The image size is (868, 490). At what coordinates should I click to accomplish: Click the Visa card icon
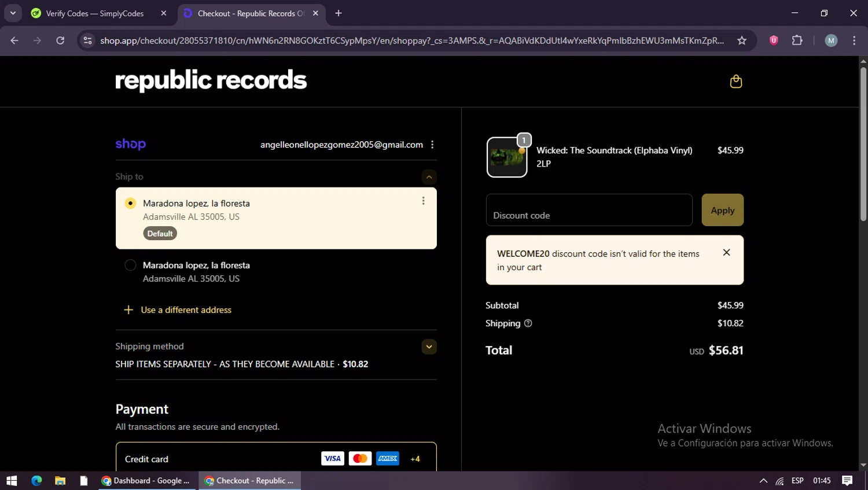pos(333,459)
